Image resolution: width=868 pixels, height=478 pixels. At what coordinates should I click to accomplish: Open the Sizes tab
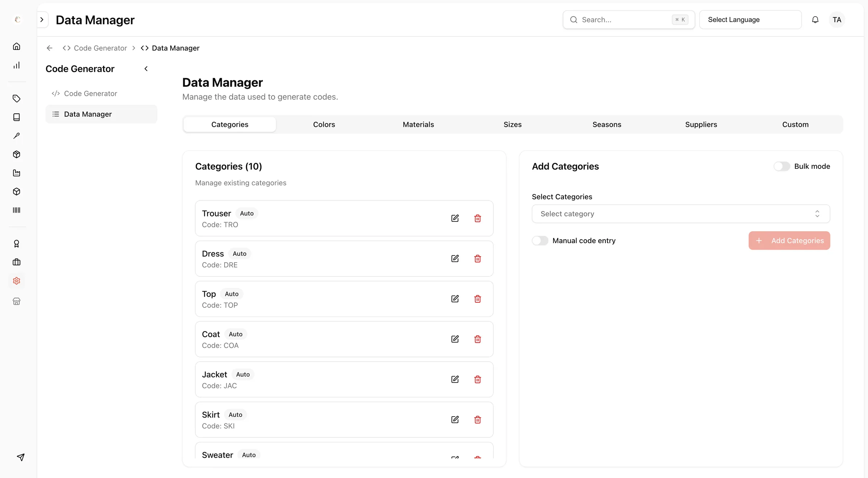[512, 124]
